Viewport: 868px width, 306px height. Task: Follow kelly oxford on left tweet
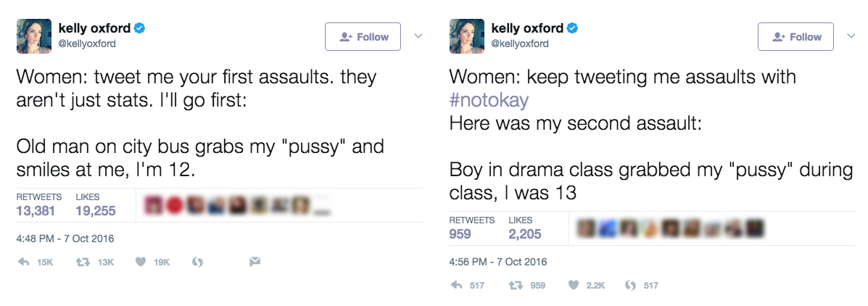pyautogui.click(x=363, y=37)
